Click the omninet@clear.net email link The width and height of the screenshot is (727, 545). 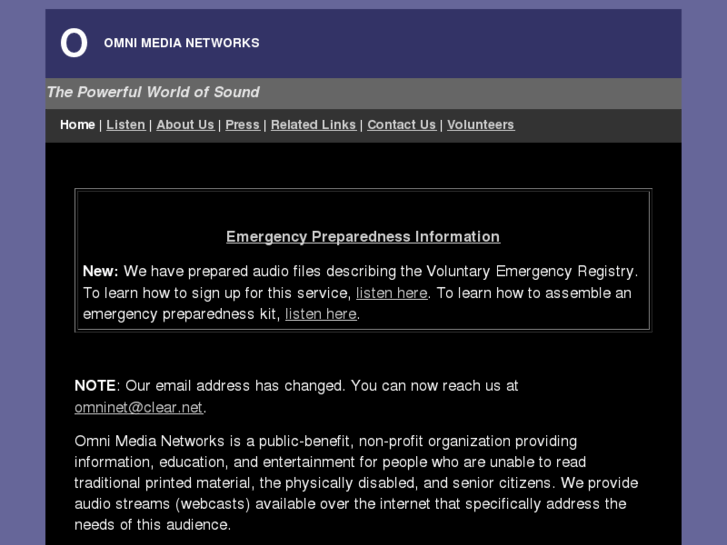(139, 407)
